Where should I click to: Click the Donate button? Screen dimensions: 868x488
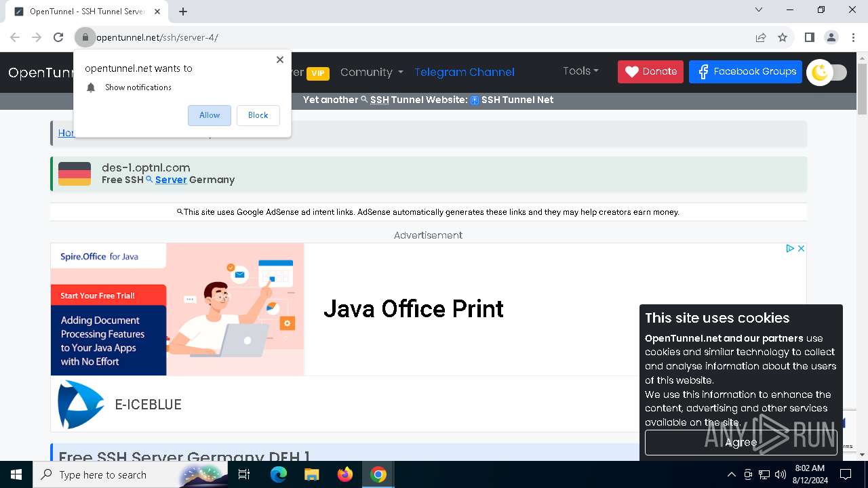pos(650,71)
